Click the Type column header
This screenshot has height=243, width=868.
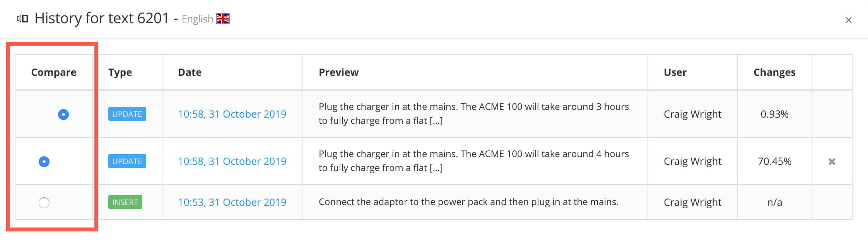120,72
